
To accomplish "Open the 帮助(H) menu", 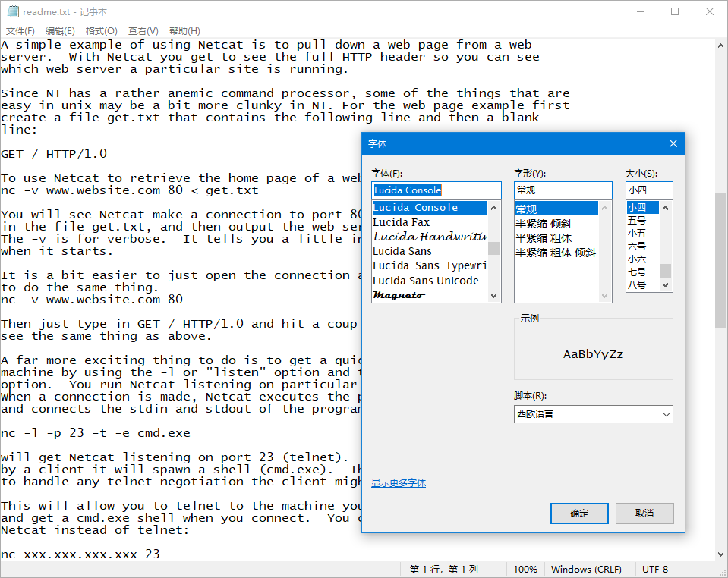I will click(x=184, y=31).
